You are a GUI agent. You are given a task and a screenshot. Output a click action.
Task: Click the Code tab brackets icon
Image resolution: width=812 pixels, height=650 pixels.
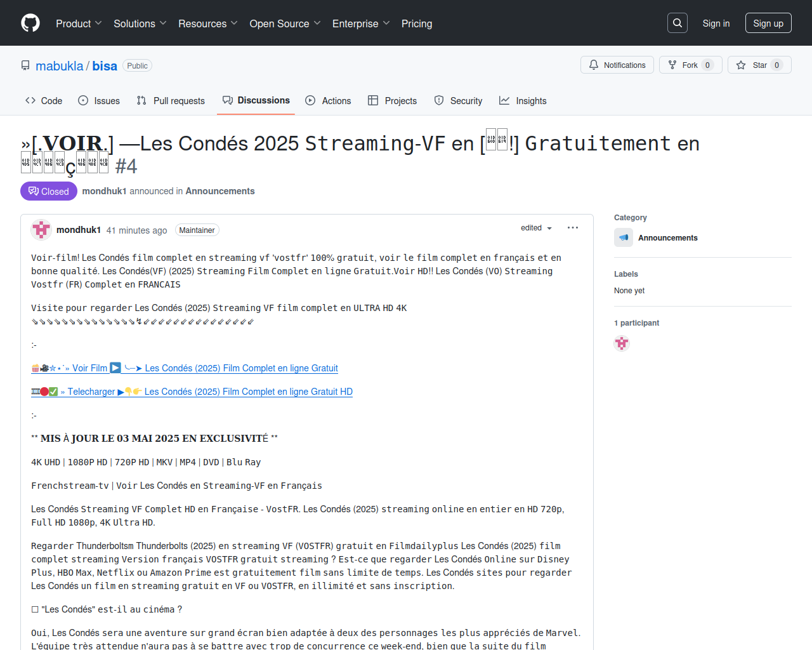click(30, 100)
